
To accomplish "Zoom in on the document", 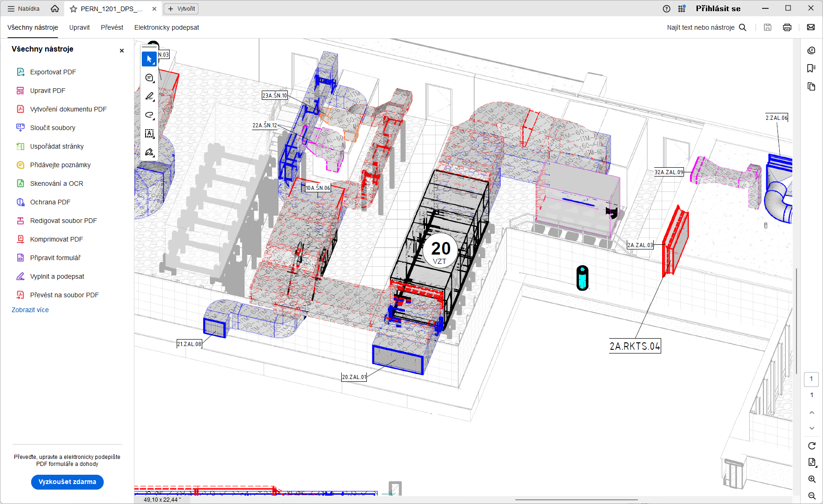I will click(x=811, y=479).
